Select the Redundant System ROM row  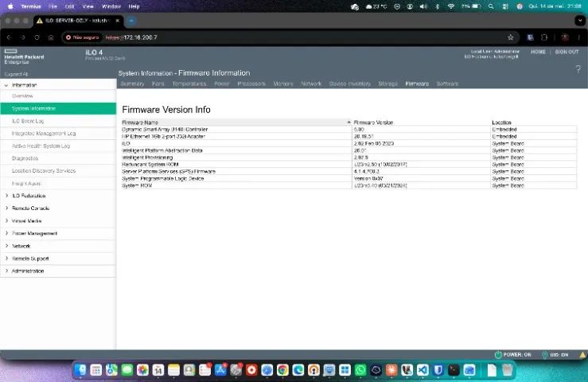tap(349, 165)
